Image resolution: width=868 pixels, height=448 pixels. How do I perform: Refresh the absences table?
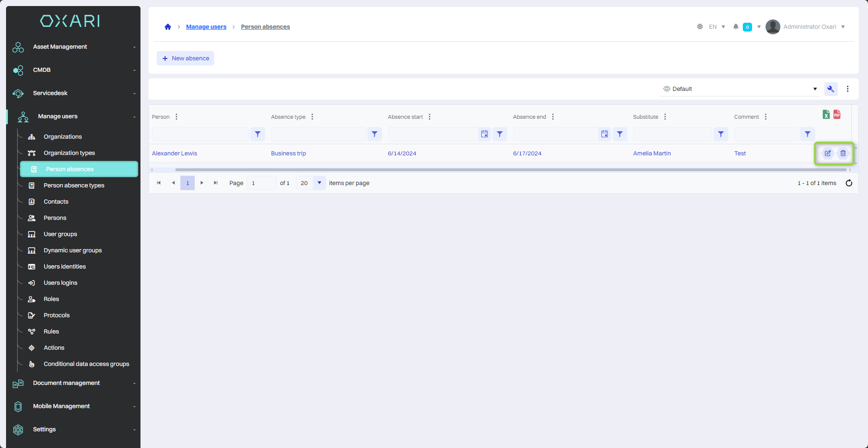click(x=849, y=183)
